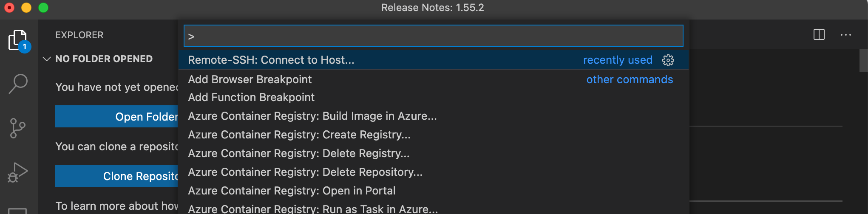Image resolution: width=868 pixels, height=214 pixels.
Task: Open the editor More Actions ellipsis
Action: click(x=845, y=35)
